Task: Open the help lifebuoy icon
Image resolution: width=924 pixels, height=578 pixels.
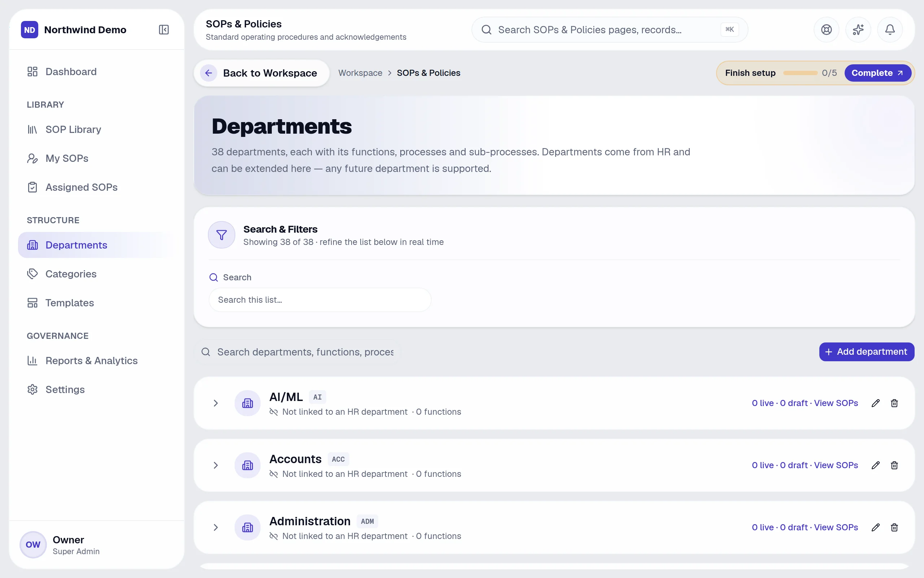Action: pyautogui.click(x=826, y=29)
